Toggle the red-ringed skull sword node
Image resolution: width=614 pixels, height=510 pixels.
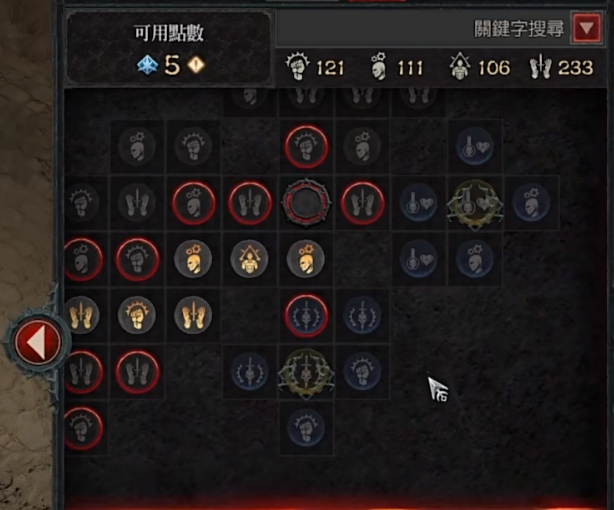pyautogui.click(x=306, y=316)
